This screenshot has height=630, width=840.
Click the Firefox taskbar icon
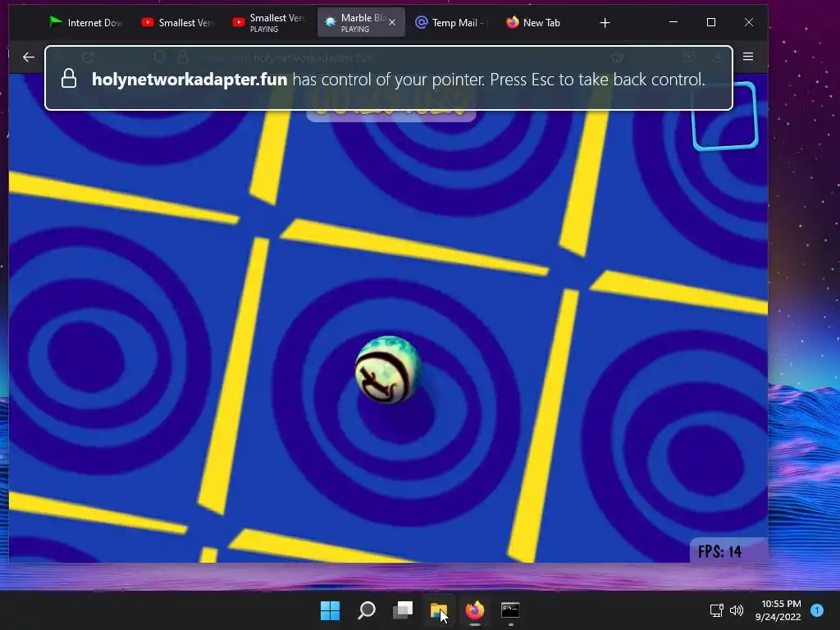pos(475,610)
